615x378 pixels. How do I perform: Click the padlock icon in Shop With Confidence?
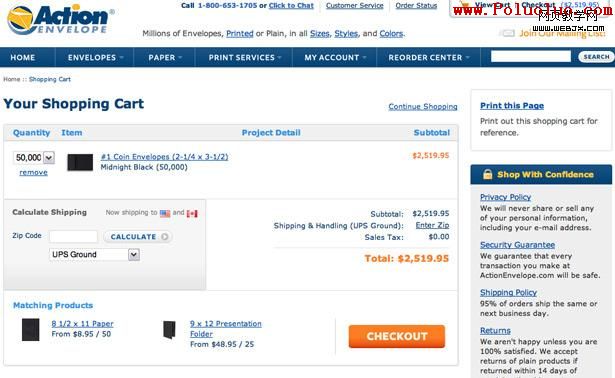488,174
